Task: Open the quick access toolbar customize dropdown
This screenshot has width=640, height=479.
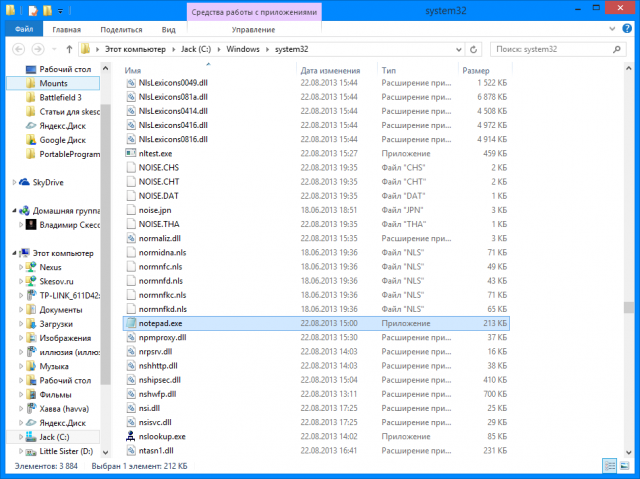Action: click(x=60, y=11)
